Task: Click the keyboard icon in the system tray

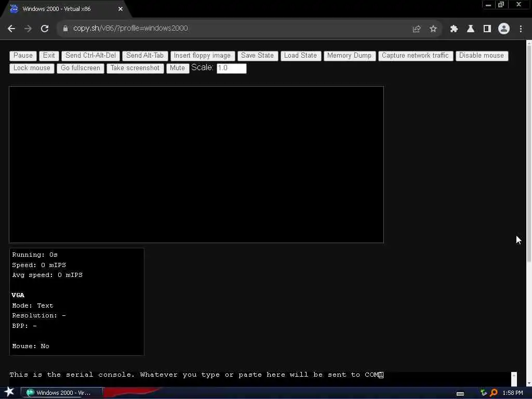Action: 460,394
